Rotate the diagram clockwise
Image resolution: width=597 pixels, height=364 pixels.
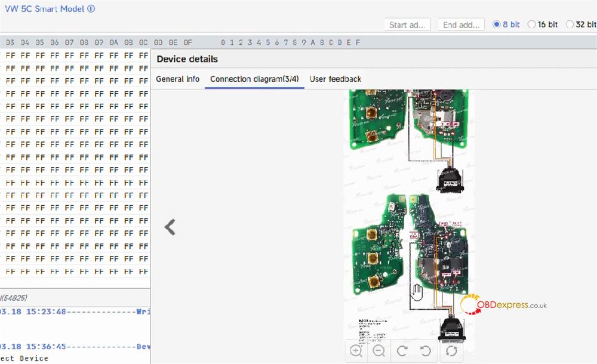click(x=402, y=351)
